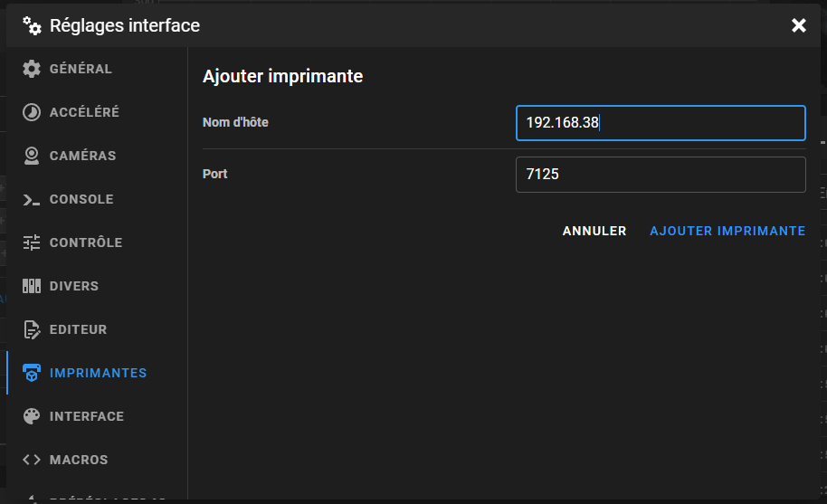Focus the Nom d'hôte input field
This screenshot has width=827, height=504.
pyautogui.click(x=661, y=123)
